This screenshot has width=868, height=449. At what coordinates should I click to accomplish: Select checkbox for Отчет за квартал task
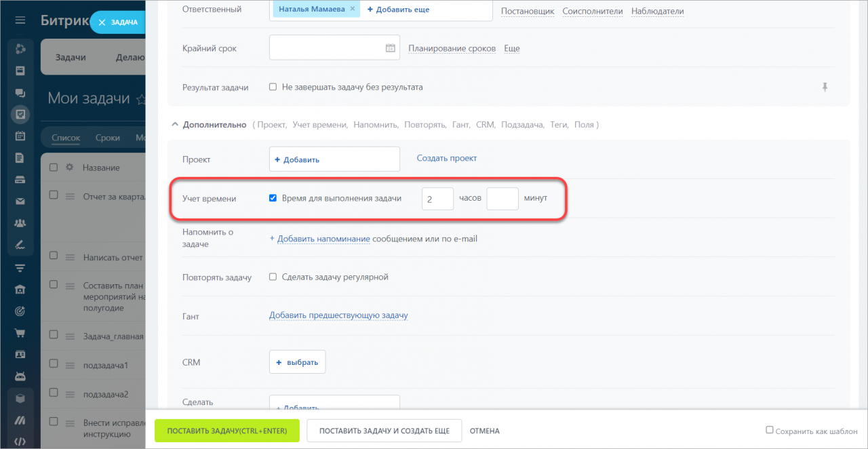click(x=54, y=195)
